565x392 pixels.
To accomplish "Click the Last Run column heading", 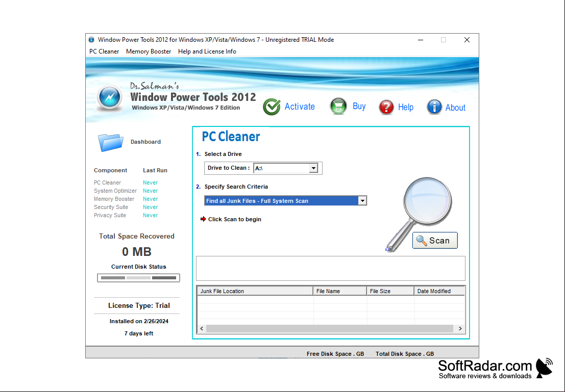I will tap(155, 170).
